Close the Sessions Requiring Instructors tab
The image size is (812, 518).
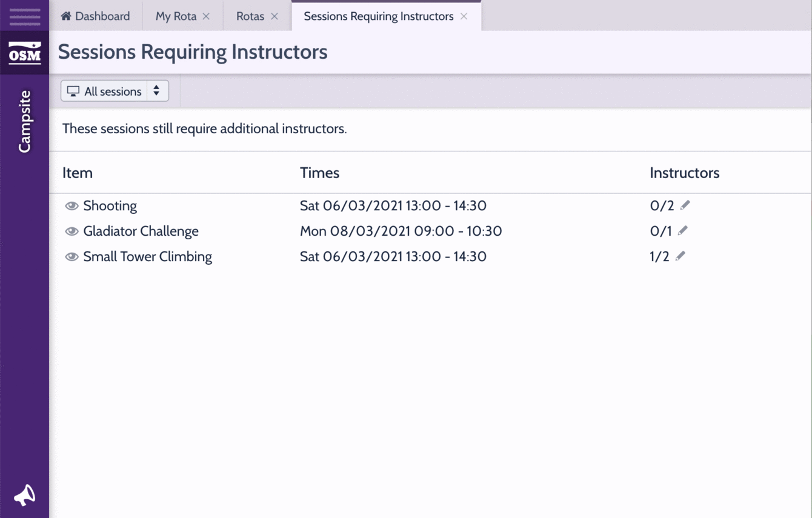(x=464, y=16)
